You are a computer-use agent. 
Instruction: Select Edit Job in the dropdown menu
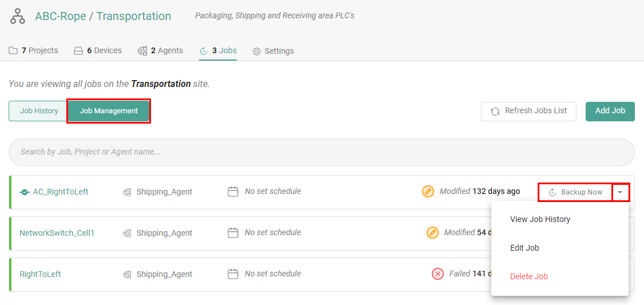click(524, 248)
